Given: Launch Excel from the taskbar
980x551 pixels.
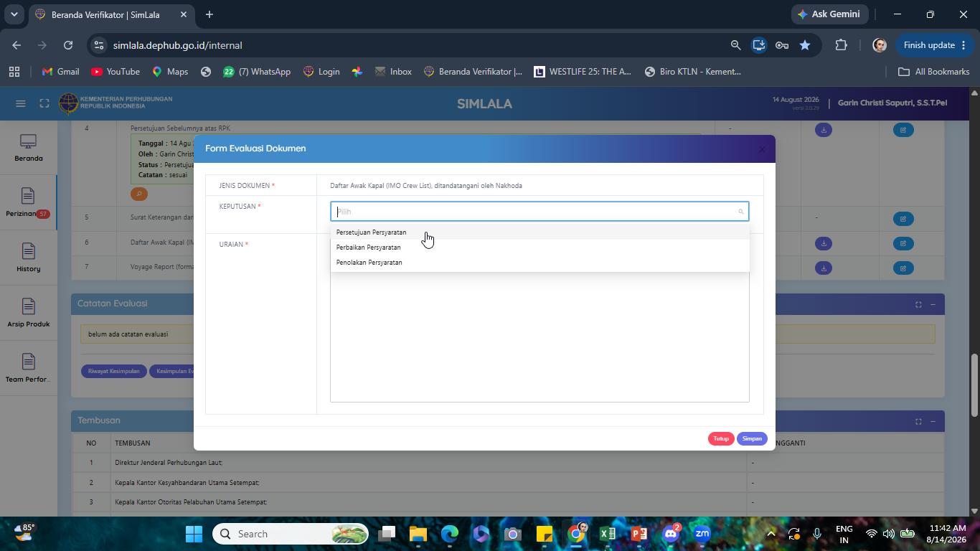Looking at the screenshot, I should click(608, 534).
